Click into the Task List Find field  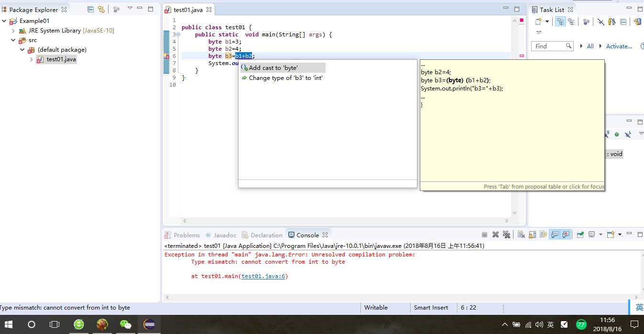[552, 46]
